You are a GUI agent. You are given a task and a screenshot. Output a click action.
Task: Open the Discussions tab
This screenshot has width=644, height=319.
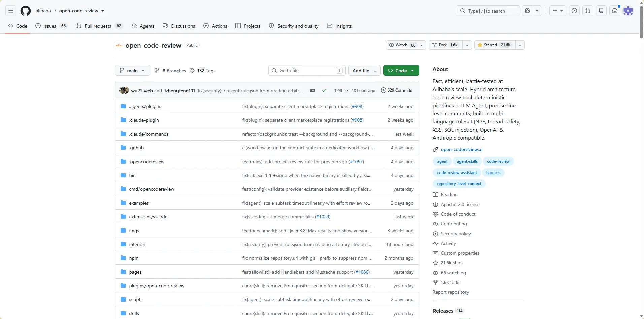pyautogui.click(x=179, y=26)
